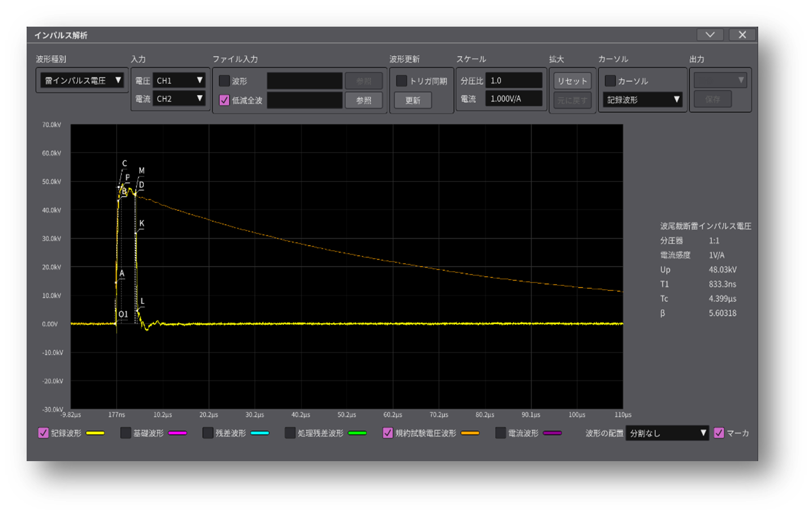Click the 電流感度 1V/A value
812x515 pixels.
coord(716,255)
